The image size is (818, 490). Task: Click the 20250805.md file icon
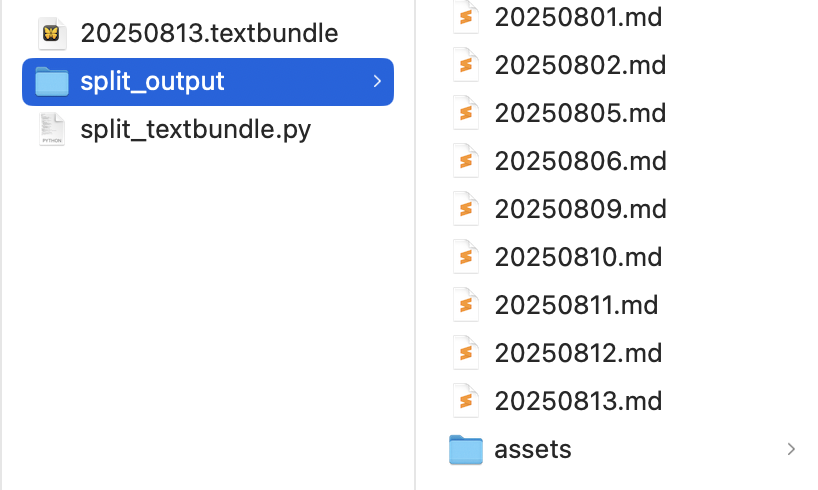(466, 113)
